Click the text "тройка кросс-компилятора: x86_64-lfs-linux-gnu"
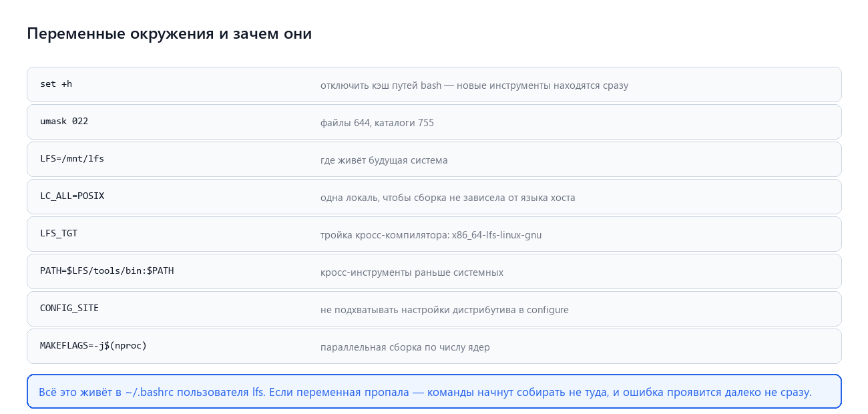Image resolution: width=868 pixels, height=414 pixels. click(x=431, y=235)
